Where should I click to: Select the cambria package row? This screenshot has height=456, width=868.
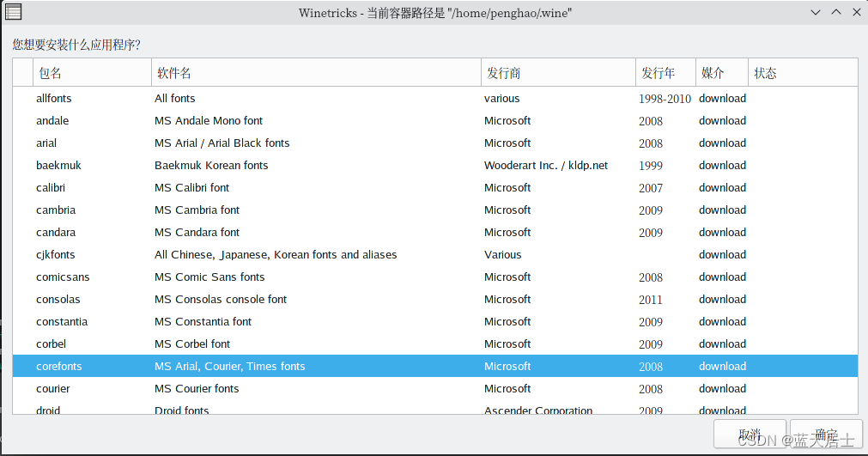click(x=435, y=210)
